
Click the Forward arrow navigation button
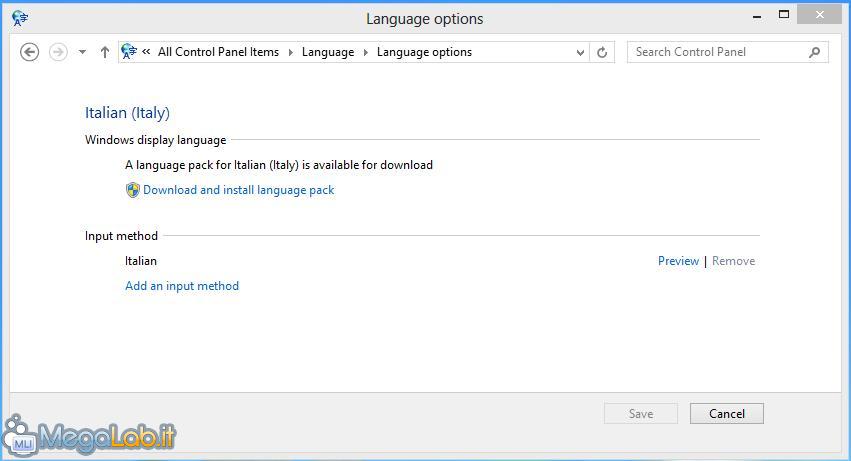[x=58, y=52]
